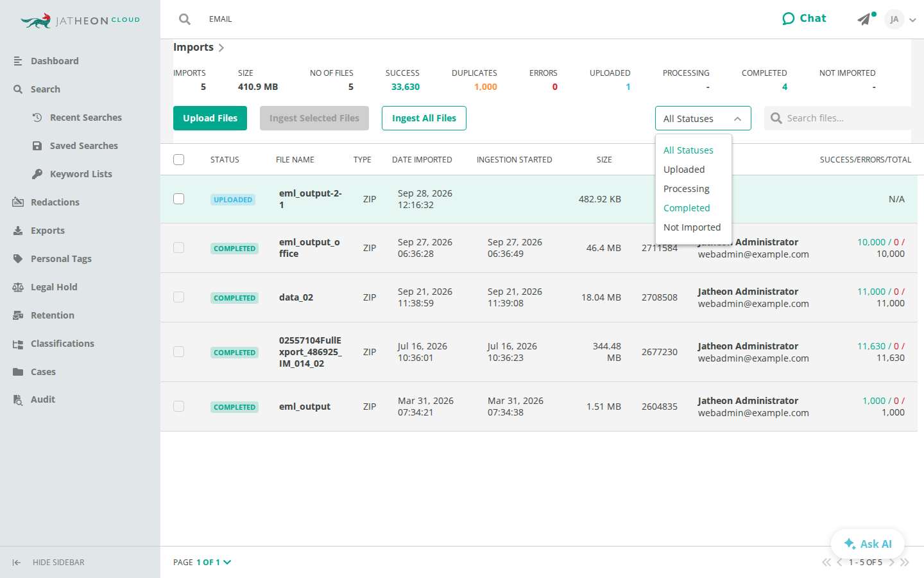This screenshot has height=578, width=924.
Task: Click the Jatheon Cloud logo
Action: pyautogui.click(x=80, y=21)
